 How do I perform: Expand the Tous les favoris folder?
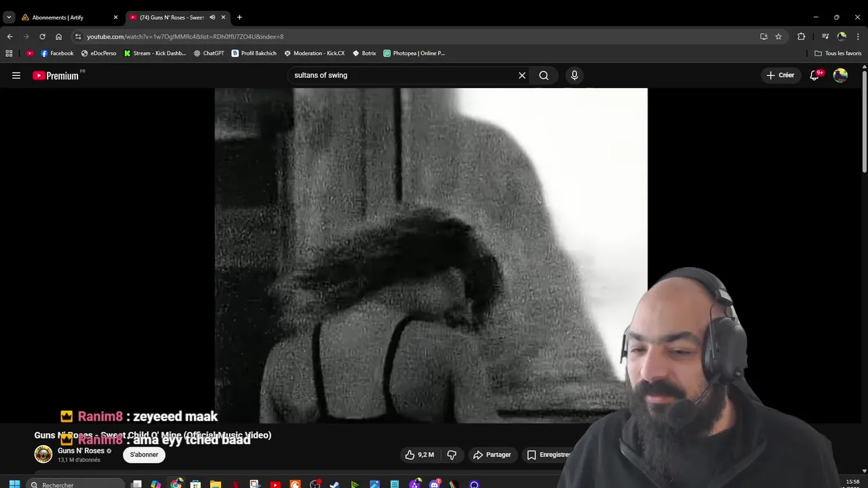pos(838,54)
